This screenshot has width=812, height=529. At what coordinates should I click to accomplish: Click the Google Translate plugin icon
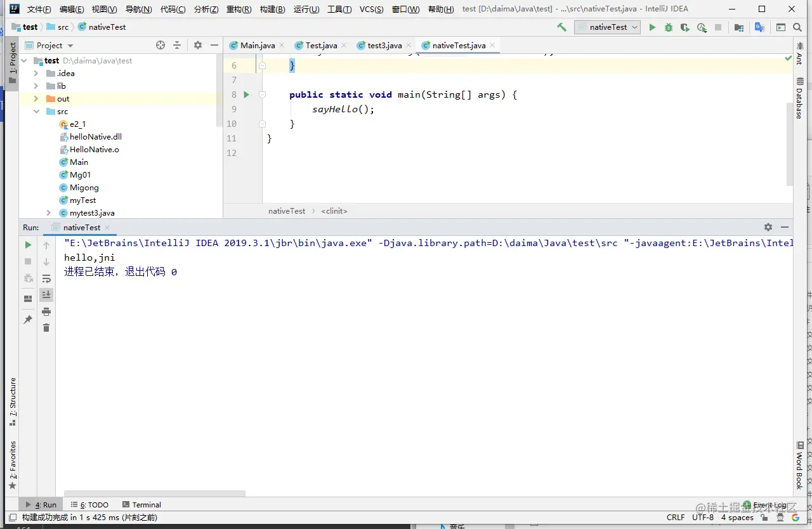pos(759,27)
